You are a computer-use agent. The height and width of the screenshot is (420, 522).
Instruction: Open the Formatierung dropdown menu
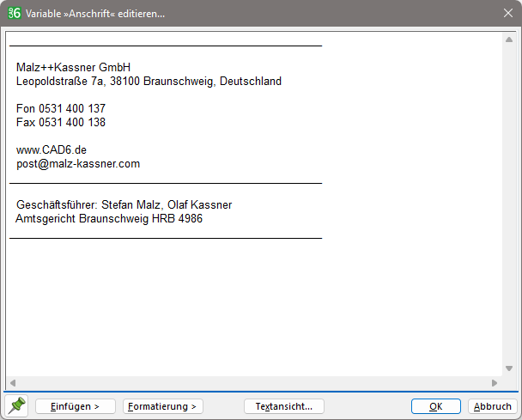click(163, 406)
